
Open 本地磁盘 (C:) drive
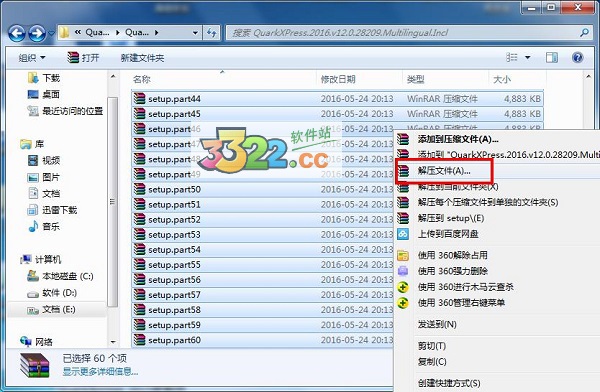pyautogui.click(x=60, y=276)
